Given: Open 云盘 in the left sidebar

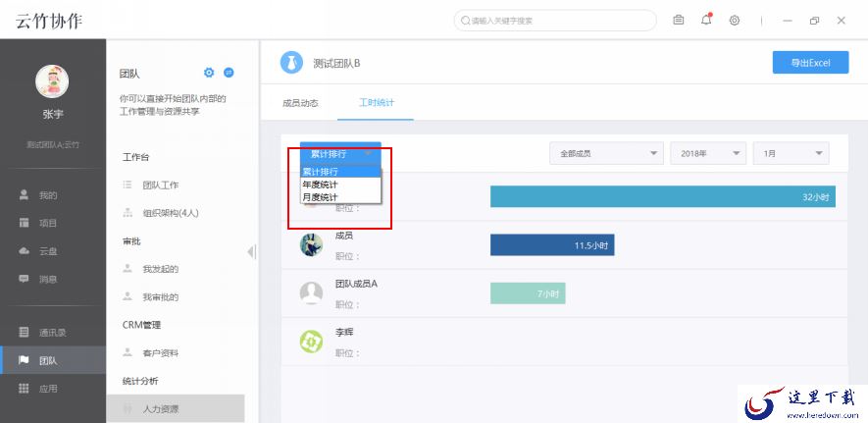Looking at the screenshot, I should click(53, 251).
